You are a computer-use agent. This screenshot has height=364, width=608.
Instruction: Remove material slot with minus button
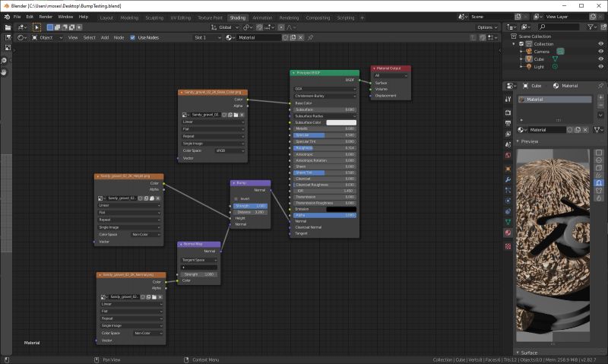click(x=600, y=106)
